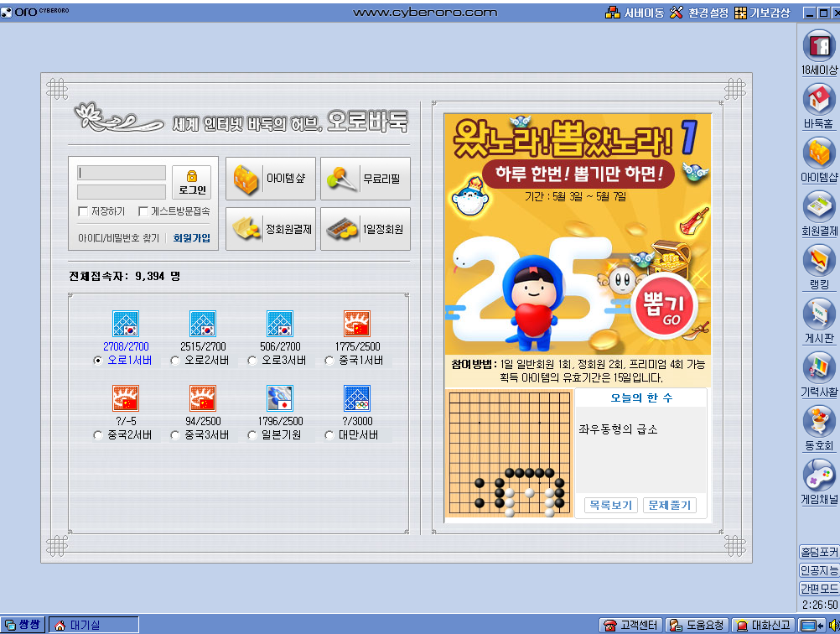Click the 좌우동형의 급소 problem title

618,429
